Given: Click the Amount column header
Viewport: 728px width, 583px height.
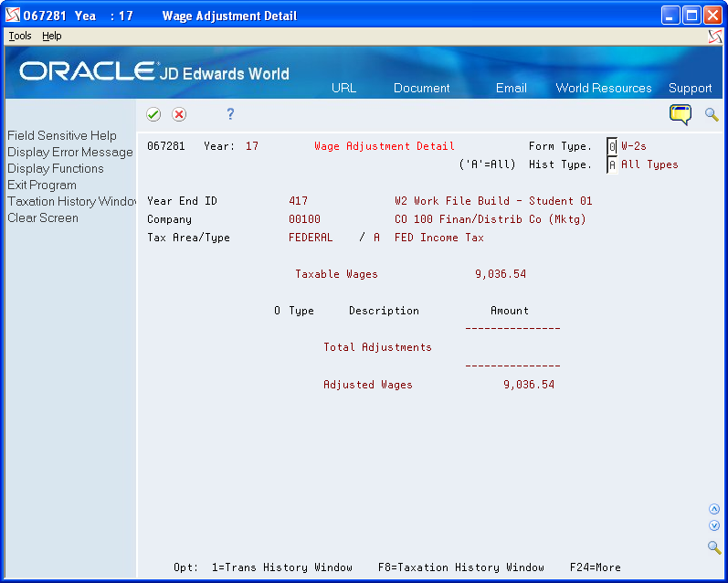Looking at the screenshot, I should click(510, 311).
